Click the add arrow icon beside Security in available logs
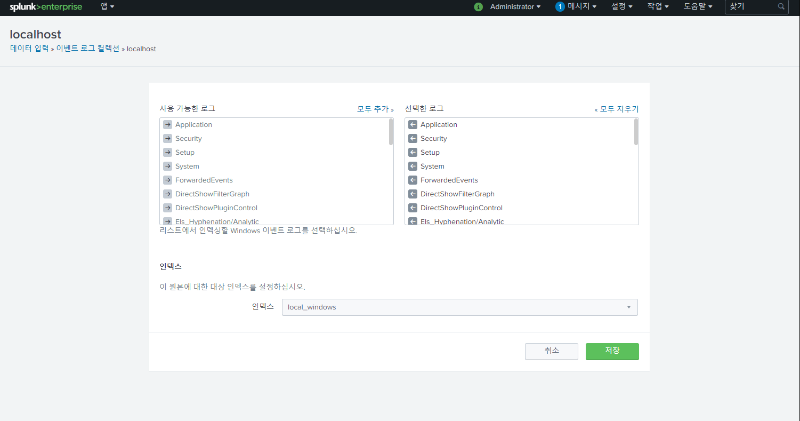 (167, 138)
